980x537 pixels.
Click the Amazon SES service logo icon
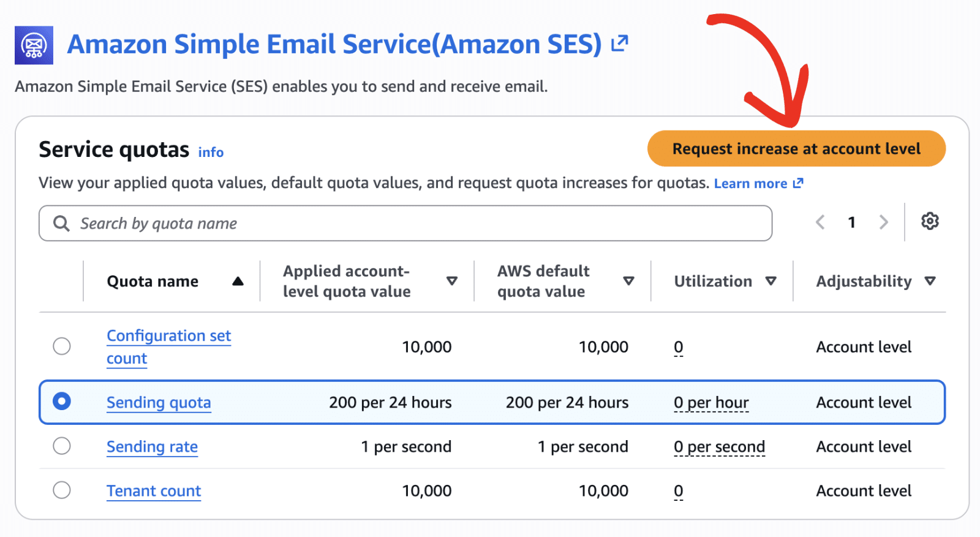tap(34, 45)
